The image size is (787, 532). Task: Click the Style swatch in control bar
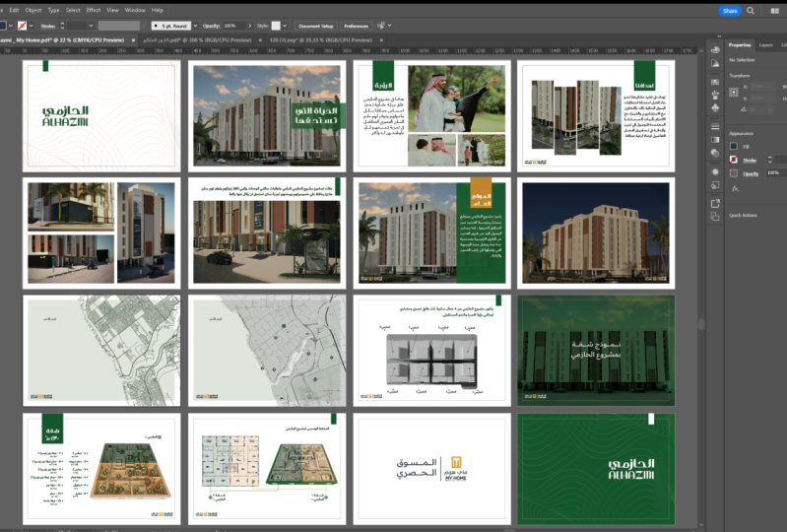click(276, 26)
